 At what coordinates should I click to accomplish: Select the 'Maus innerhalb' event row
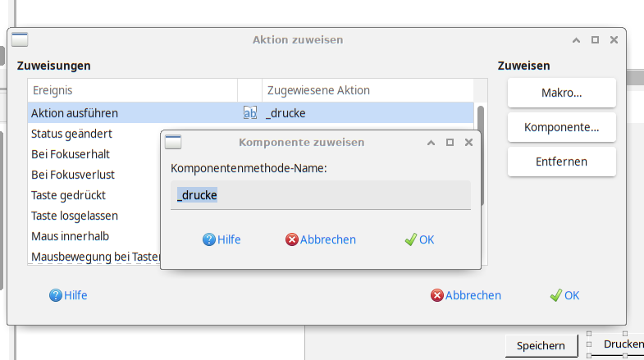coord(94,236)
